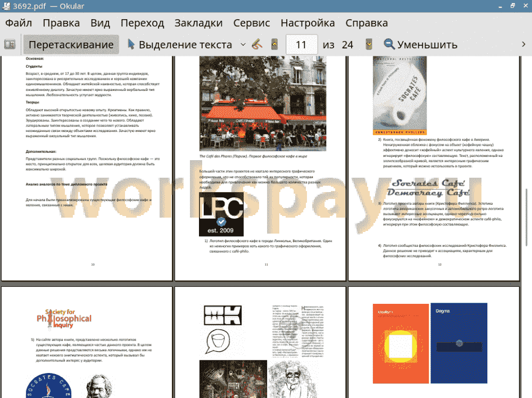Open the Правка menu
This screenshot has width=532, height=398.
(x=61, y=23)
